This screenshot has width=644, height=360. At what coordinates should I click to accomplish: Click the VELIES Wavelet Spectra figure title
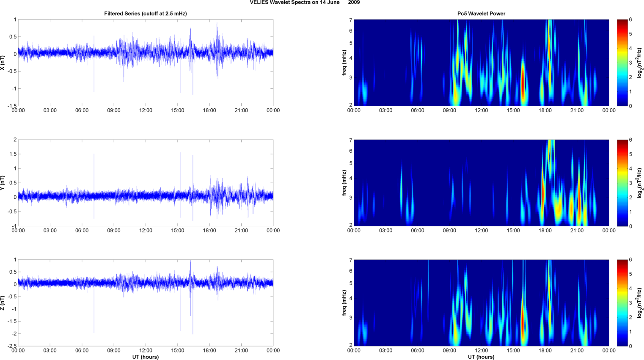pos(305,3)
